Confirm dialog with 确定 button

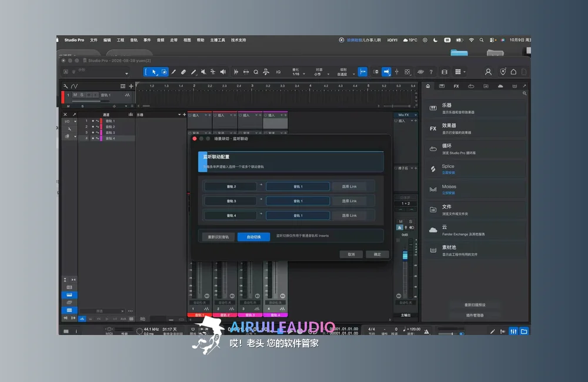click(x=377, y=254)
